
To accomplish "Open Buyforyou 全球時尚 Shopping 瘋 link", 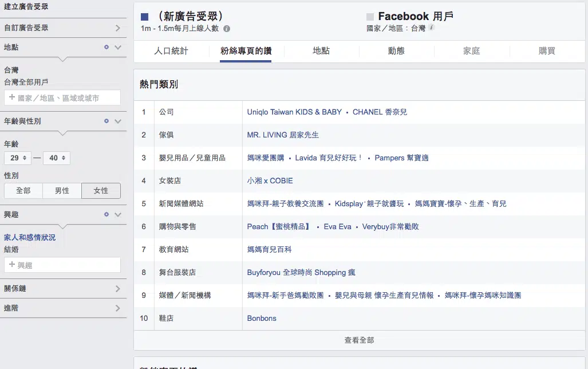I will pyautogui.click(x=301, y=272).
